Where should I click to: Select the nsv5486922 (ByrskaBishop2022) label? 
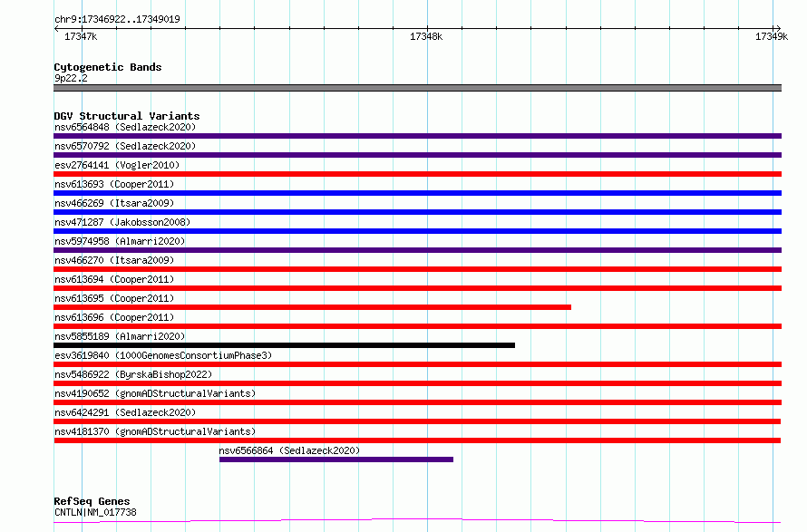tap(133, 374)
